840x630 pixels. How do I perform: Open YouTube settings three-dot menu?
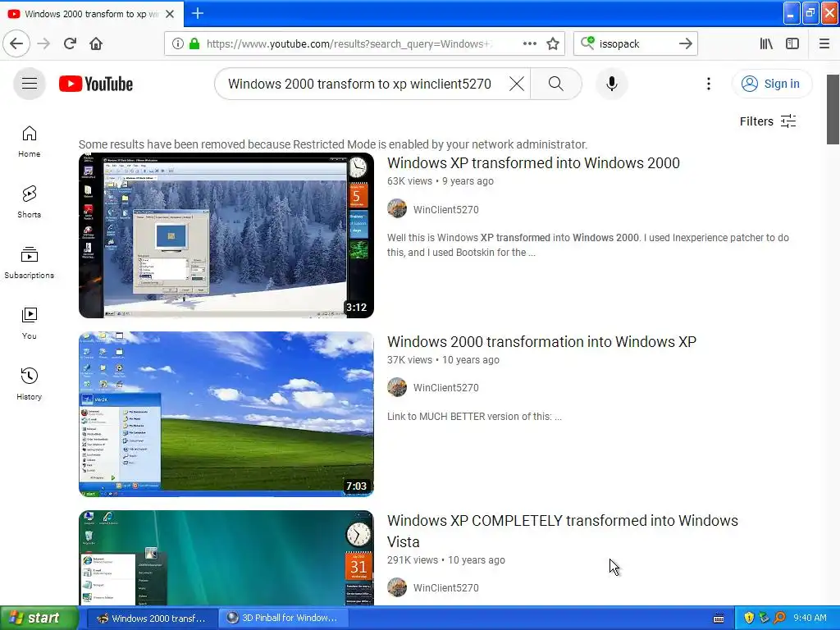pyautogui.click(x=708, y=84)
